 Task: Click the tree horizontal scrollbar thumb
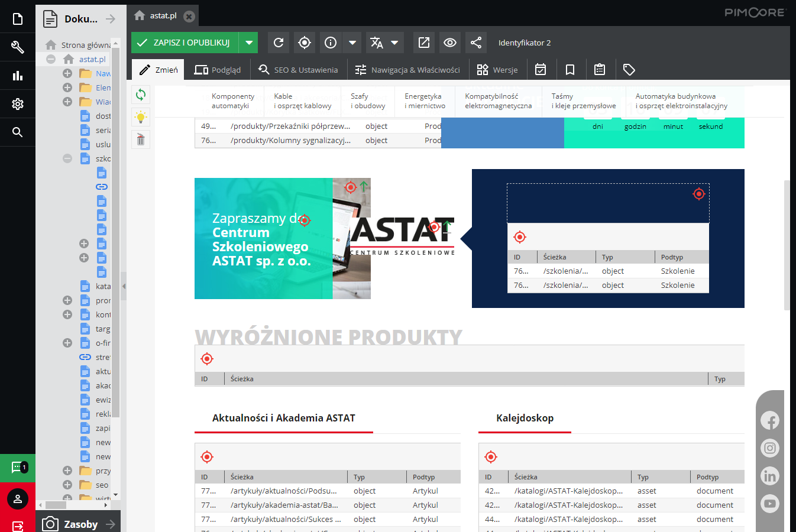pos(56,505)
